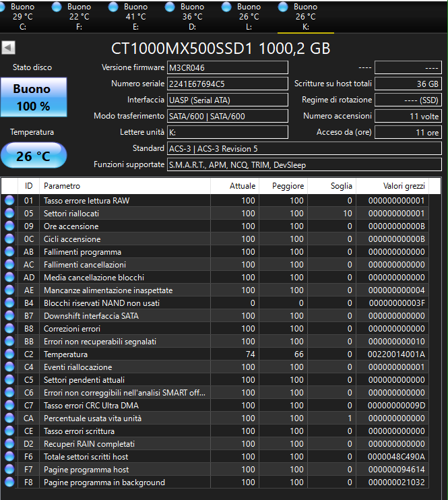Click raw value 00000000009D
Viewport: 448px width, 500px height.
pos(396,405)
